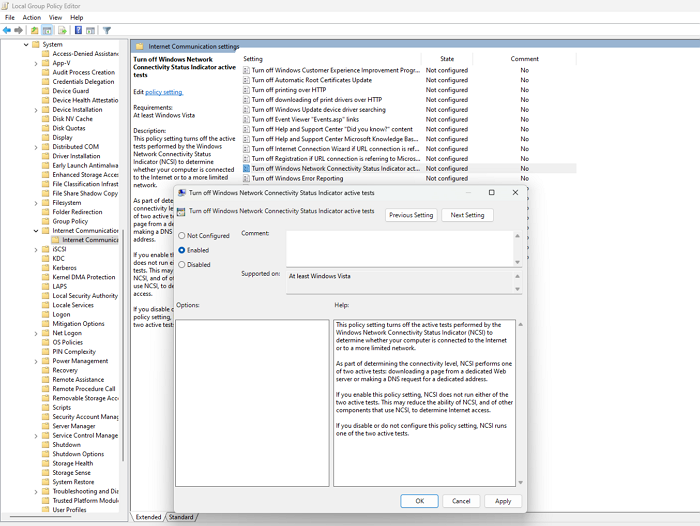Screen dimensions: 700x526
Task: Collapse the Internet Communication Management node
Action: (36, 231)
